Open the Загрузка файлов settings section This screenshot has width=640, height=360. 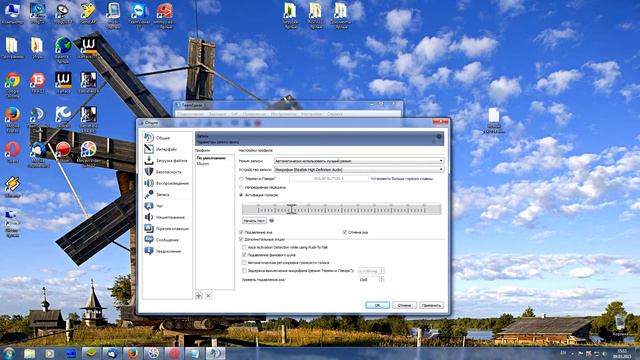[167, 161]
